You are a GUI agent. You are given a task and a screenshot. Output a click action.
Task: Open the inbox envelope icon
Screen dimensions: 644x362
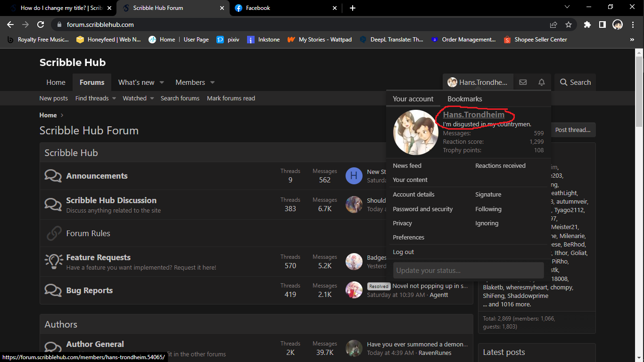(x=523, y=82)
